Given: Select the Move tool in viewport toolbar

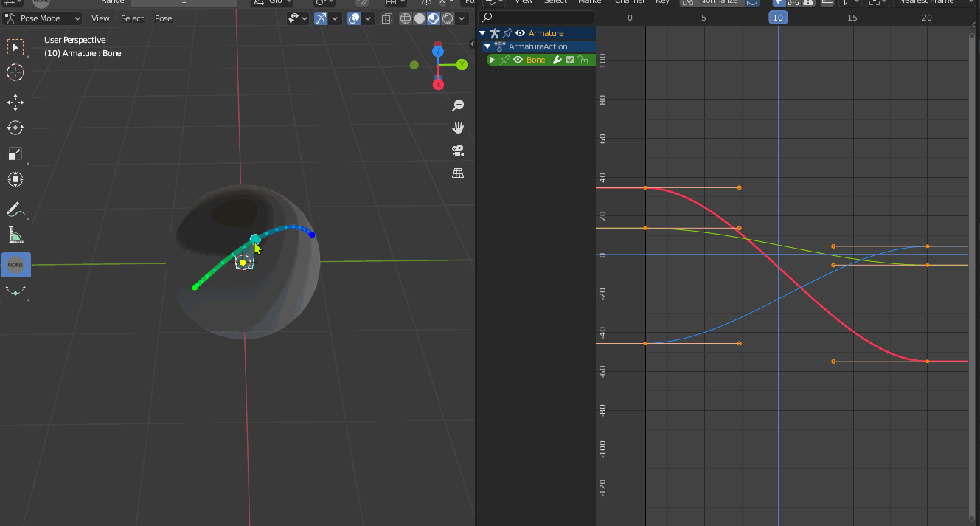Looking at the screenshot, I should 15,103.
